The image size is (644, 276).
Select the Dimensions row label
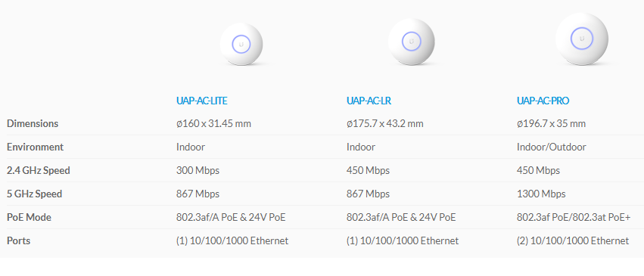click(33, 123)
